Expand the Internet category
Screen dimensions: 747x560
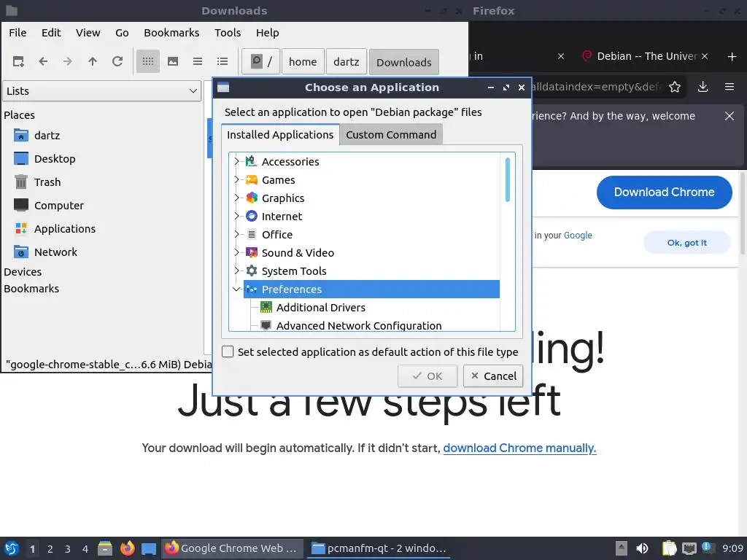point(236,216)
